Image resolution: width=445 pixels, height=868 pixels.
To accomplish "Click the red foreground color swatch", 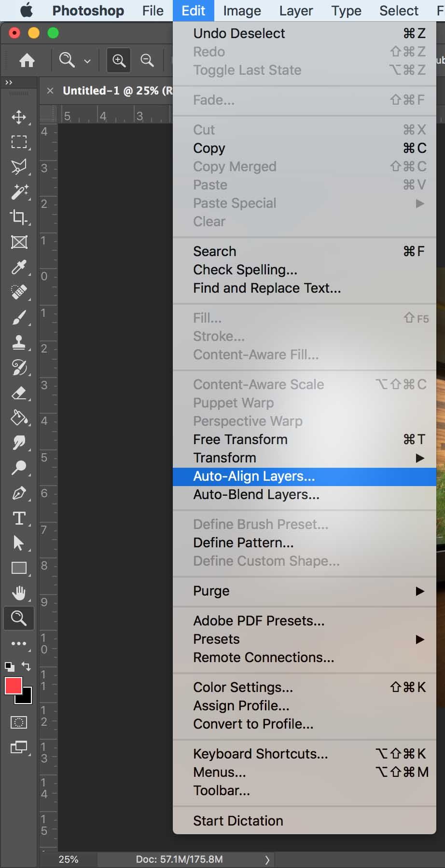I will 13,686.
